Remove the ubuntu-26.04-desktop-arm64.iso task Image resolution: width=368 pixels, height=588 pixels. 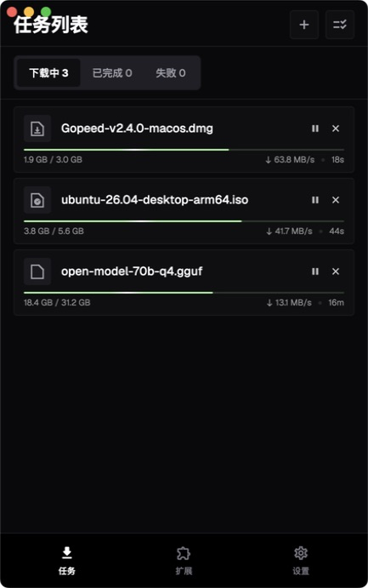coord(336,200)
